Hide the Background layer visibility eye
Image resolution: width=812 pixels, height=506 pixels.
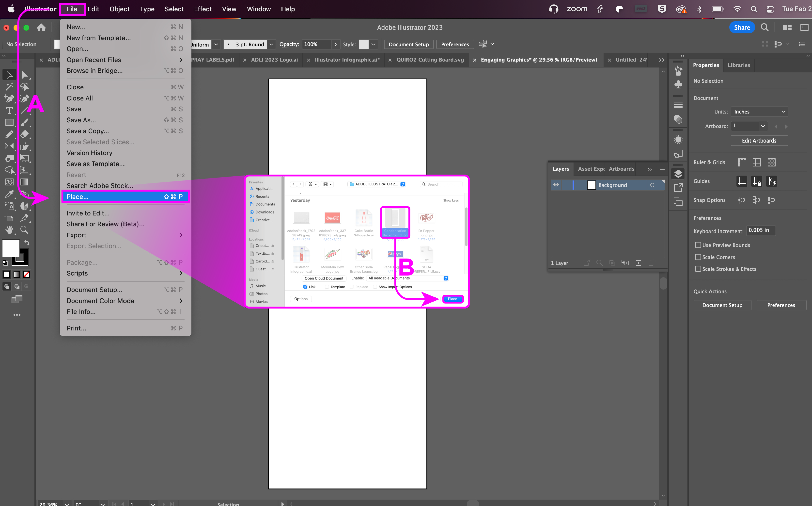pyautogui.click(x=556, y=185)
